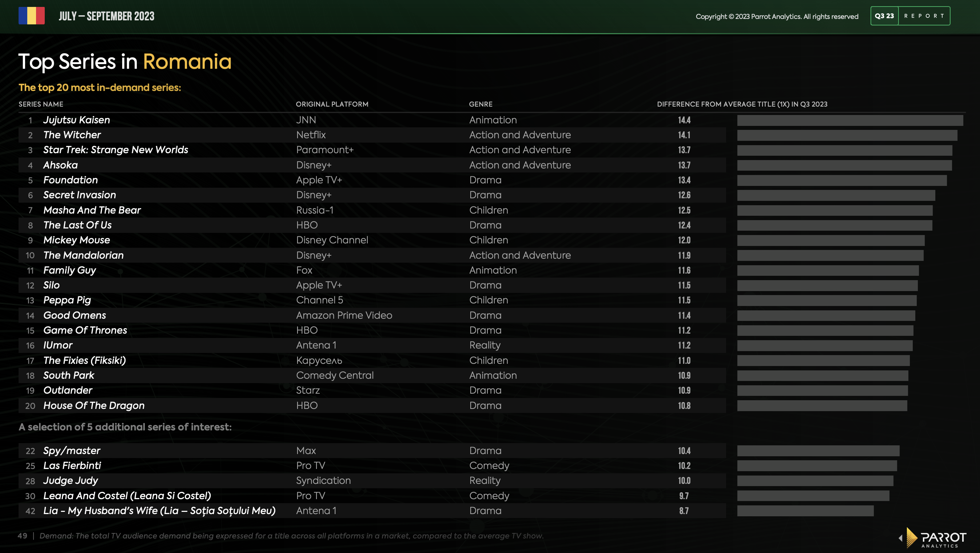Click the 8.7 demand value
980x553 pixels.
coord(684,511)
